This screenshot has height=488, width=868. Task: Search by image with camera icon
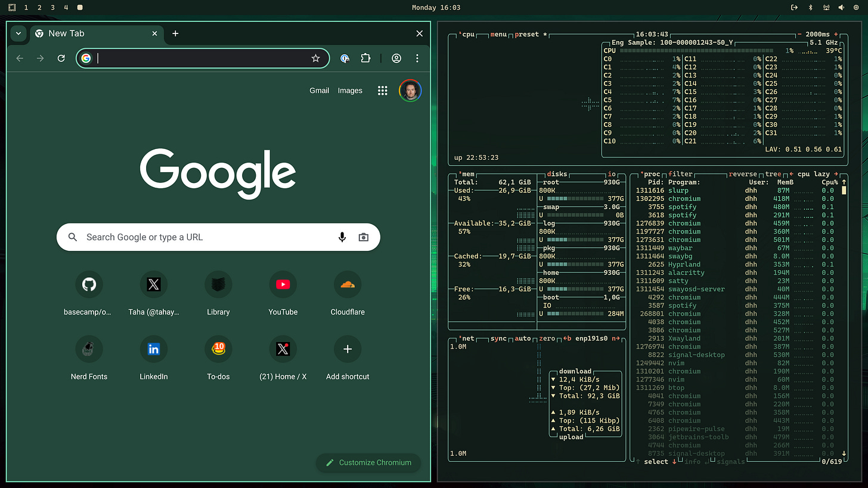point(363,237)
